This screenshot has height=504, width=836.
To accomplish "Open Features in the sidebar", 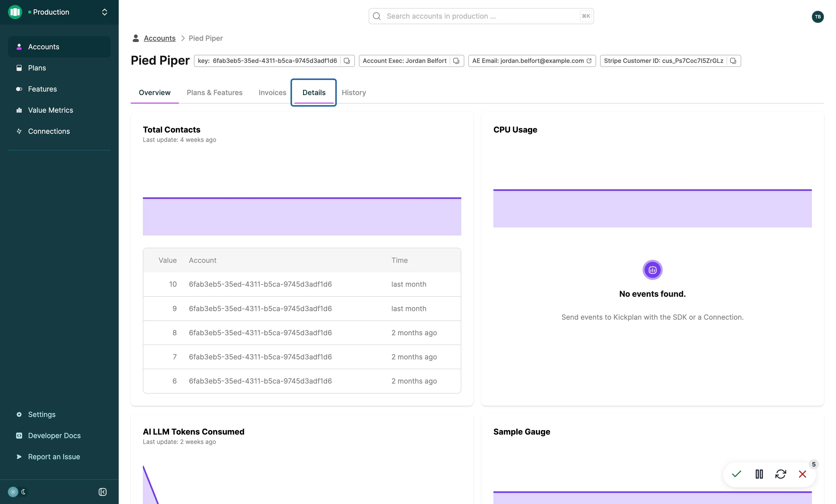I will click(x=59, y=89).
